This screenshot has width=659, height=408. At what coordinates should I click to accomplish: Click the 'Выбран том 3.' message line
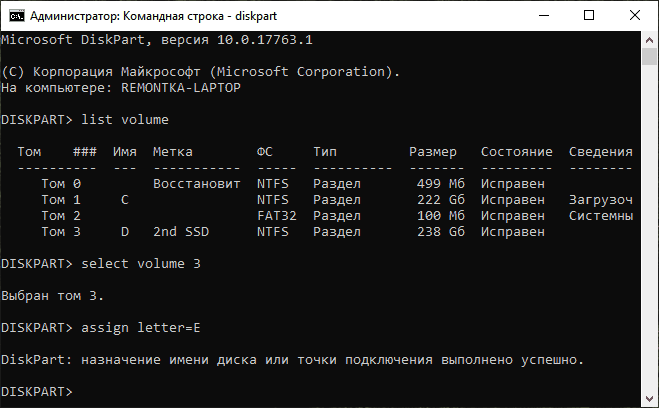click(53, 295)
